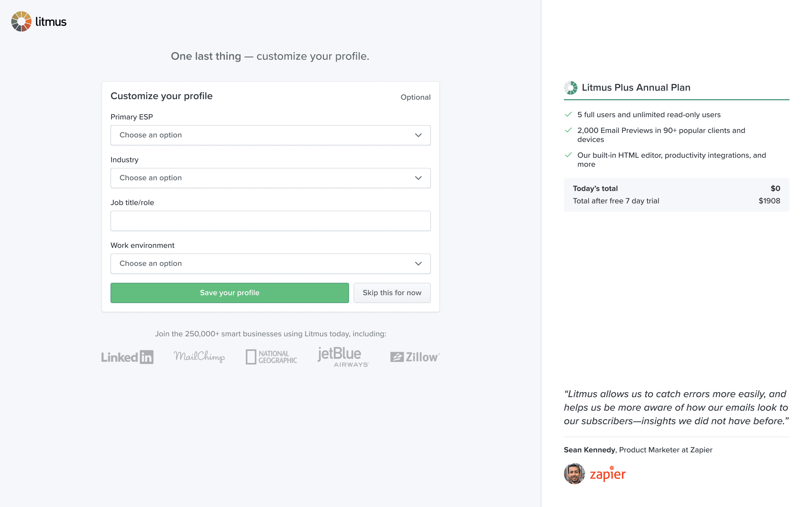Click the MailChimp logo
The height and width of the screenshot is (507, 812).
199,356
